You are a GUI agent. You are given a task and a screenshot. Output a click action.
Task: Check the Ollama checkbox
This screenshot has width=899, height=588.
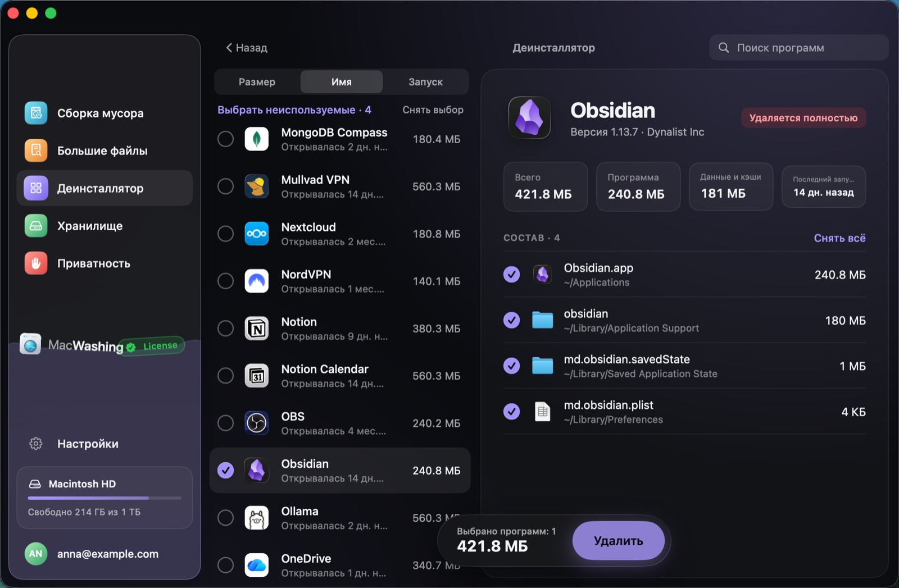tap(226, 518)
